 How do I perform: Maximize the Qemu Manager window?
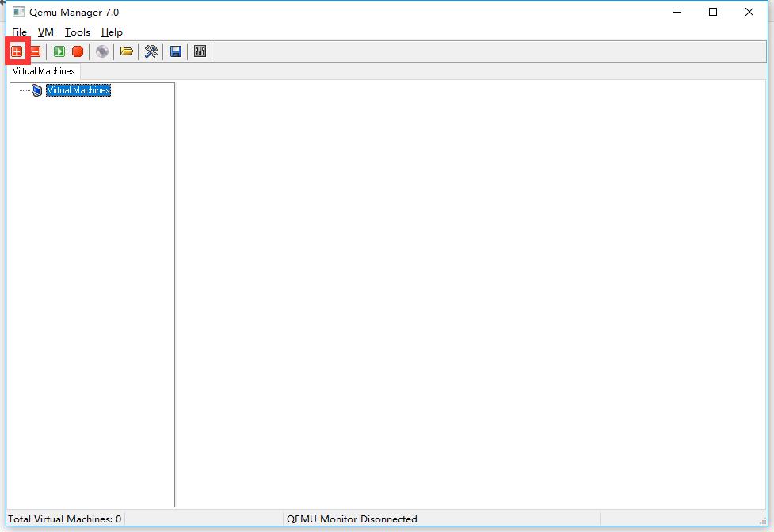(x=713, y=12)
